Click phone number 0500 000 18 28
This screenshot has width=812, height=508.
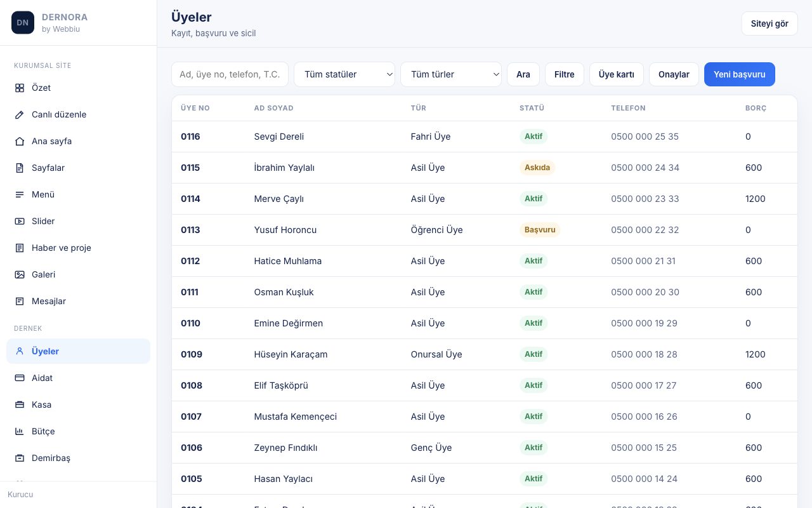(644, 354)
